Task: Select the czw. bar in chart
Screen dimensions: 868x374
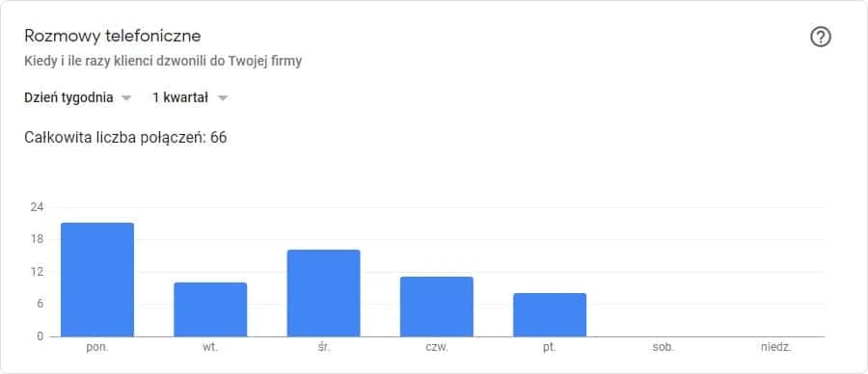Action: (437, 307)
